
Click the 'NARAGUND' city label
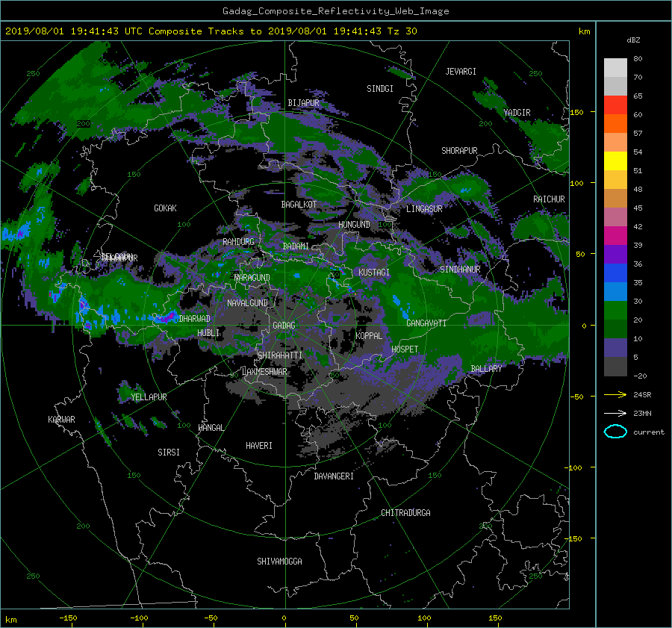coord(252,278)
